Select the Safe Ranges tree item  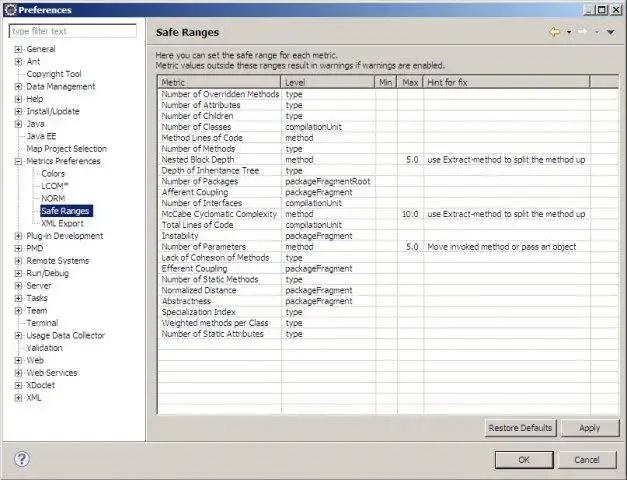click(66, 211)
